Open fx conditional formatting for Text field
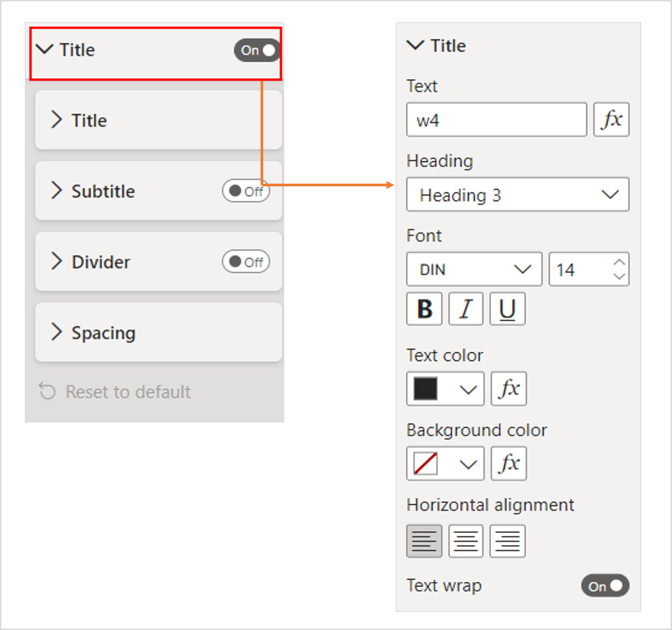 click(x=611, y=120)
